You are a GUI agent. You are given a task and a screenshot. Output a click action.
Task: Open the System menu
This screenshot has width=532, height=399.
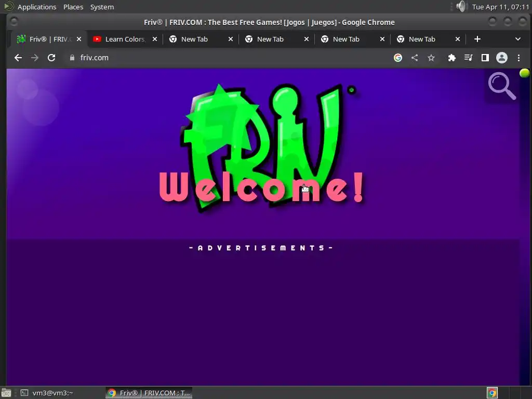102,7
